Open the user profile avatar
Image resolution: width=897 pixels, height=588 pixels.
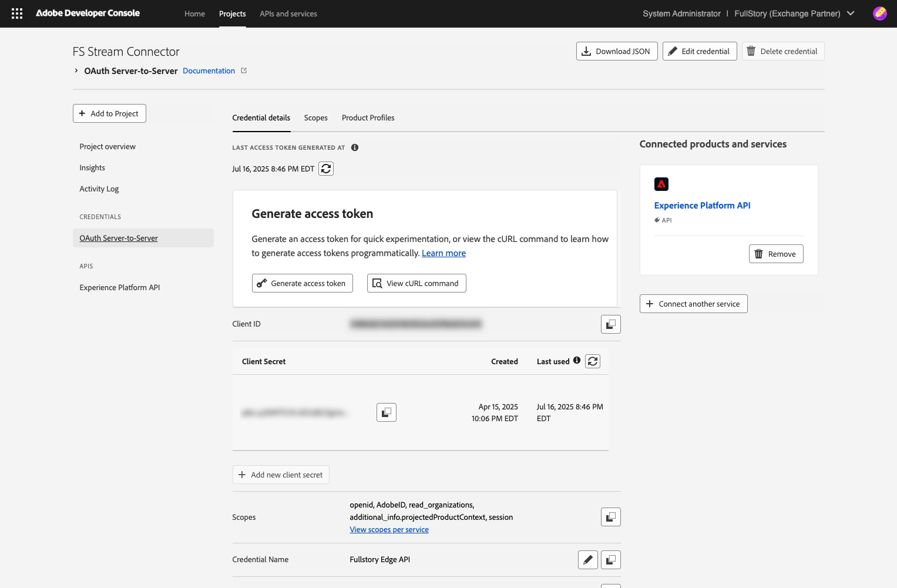click(x=879, y=14)
